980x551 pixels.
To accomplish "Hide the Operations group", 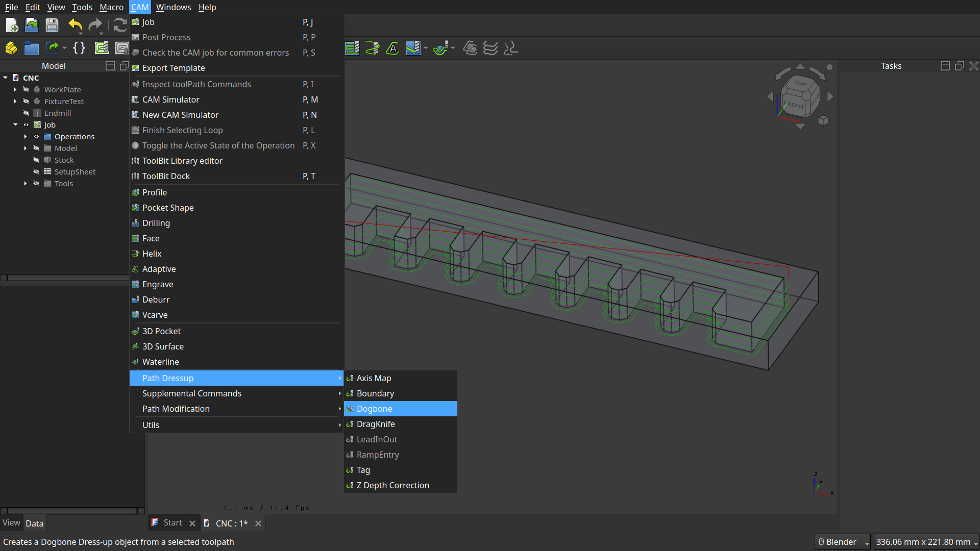I will (36, 136).
